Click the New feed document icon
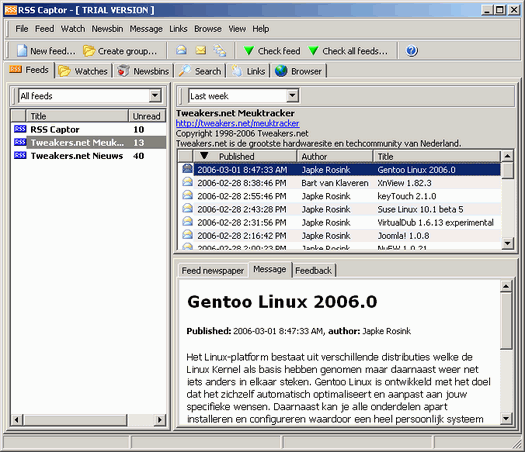 pos(22,51)
